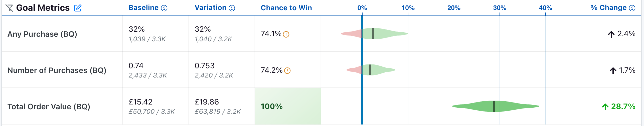Click the Baseline info icon
This screenshot has width=644, height=126.
tap(164, 8)
